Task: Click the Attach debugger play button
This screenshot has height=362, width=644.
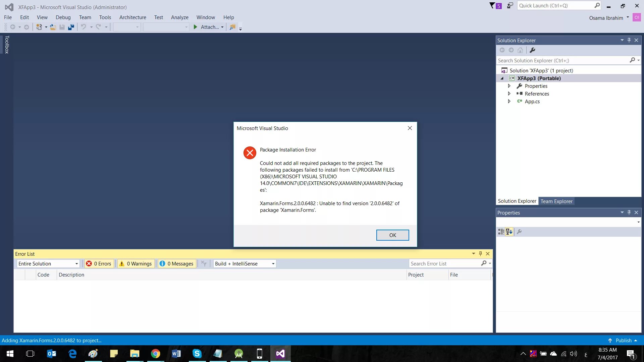Action: coord(196,27)
